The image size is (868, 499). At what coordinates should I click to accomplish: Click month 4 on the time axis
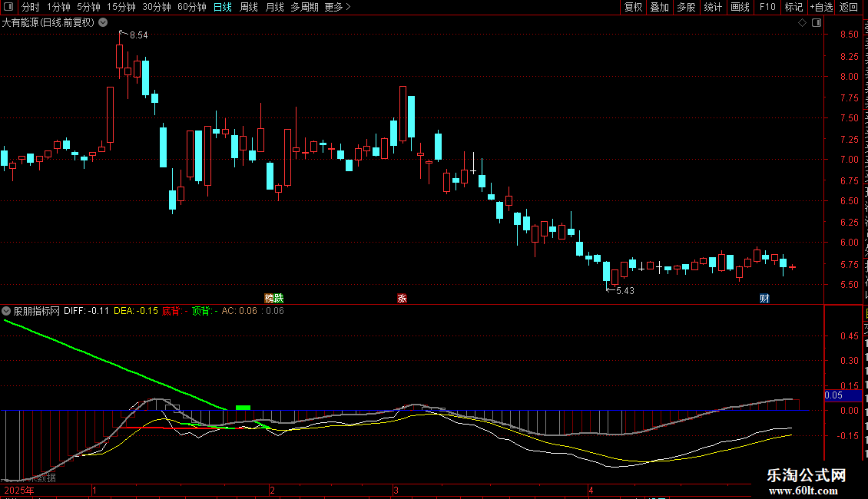coord(591,491)
